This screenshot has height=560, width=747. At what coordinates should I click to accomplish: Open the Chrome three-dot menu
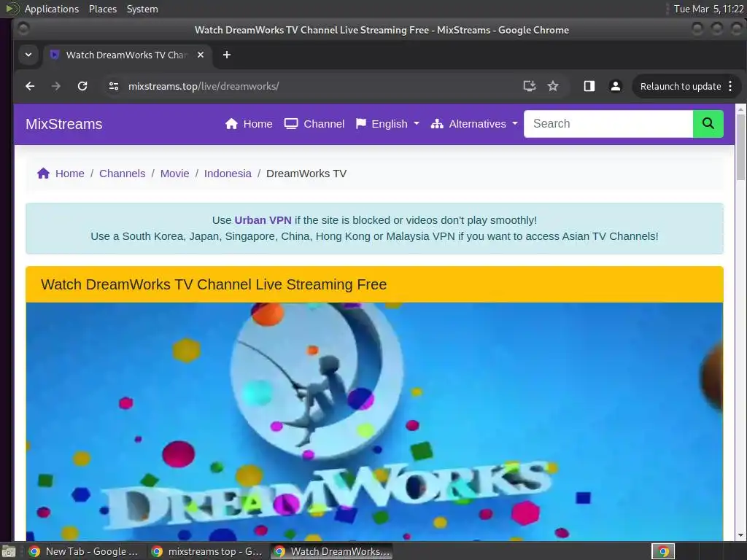pyautogui.click(x=730, y=86)
